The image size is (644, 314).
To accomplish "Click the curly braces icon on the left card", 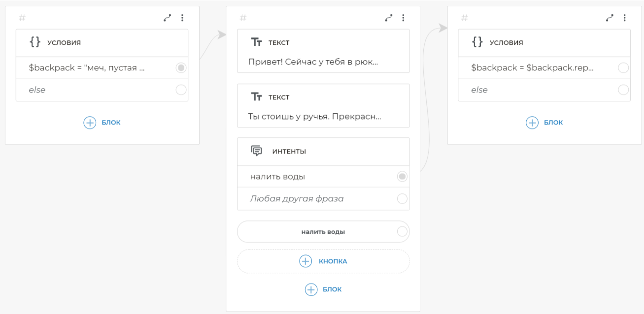I will pos(35,42).
